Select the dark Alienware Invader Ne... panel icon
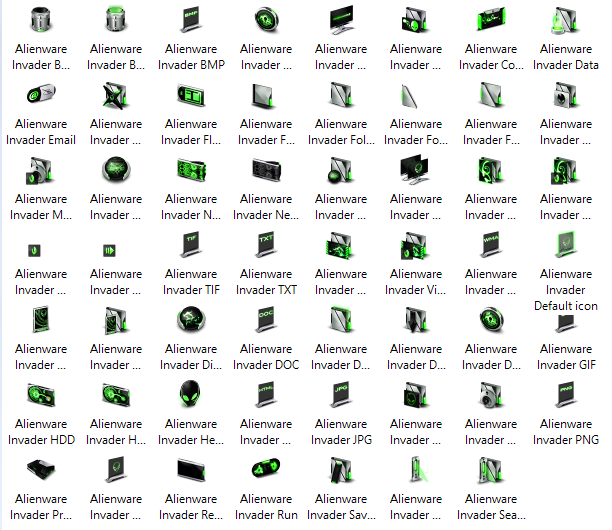The image size is (612, 530). click(x=267, y=170)
